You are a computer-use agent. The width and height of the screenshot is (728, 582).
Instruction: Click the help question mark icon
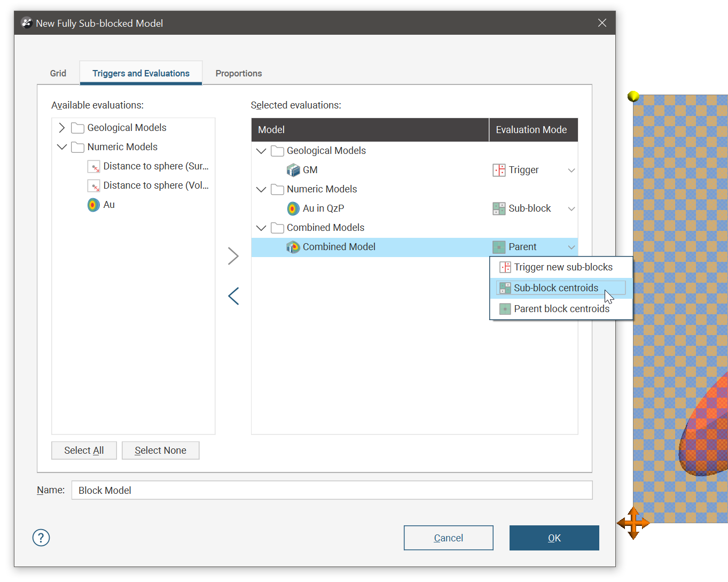pyautogui.click(x=41, y=538)
